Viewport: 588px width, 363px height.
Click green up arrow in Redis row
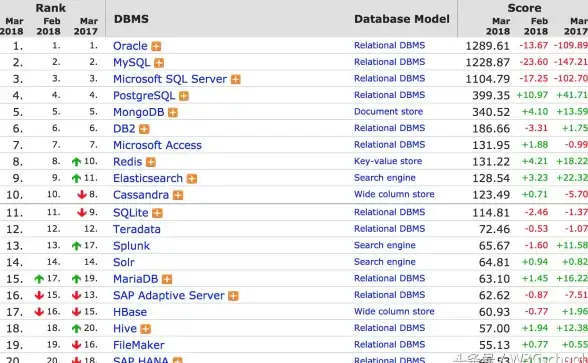[76, 162]
